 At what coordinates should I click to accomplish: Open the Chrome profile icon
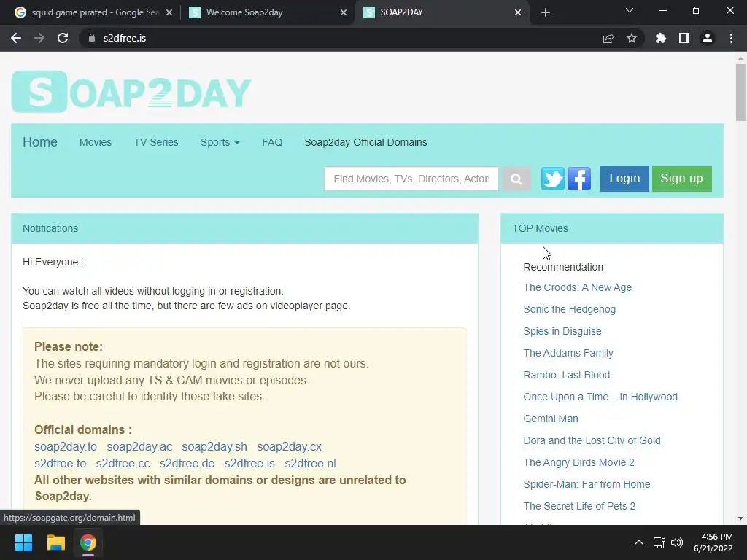708,38
